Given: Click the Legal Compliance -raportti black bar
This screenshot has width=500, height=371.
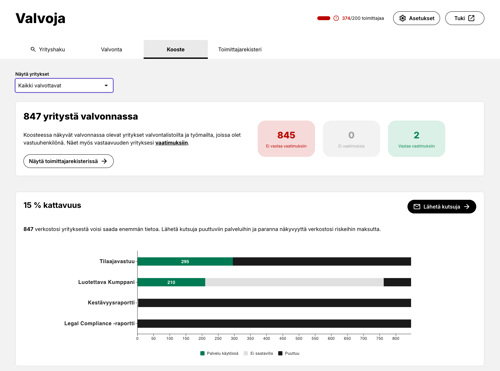Looking at the screenshot, I should [274, 323].
